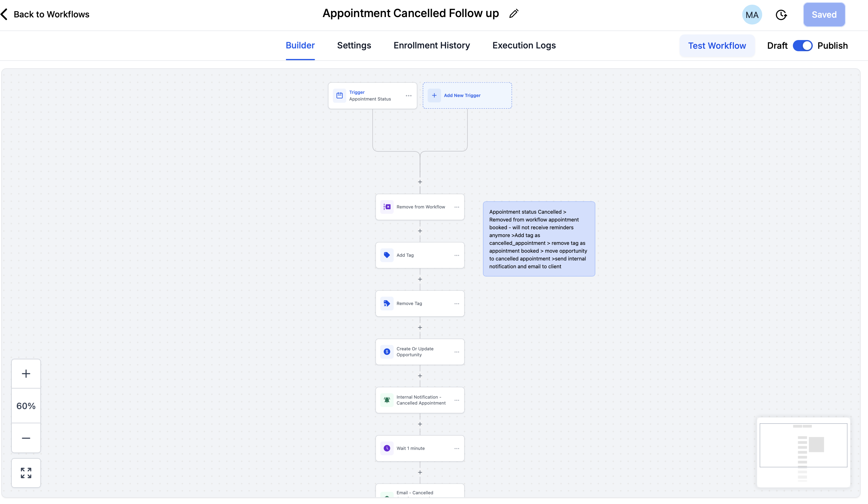Click the Test Workflow button
The height and width of the screenshot is (504, 868).
pos(717,45)
